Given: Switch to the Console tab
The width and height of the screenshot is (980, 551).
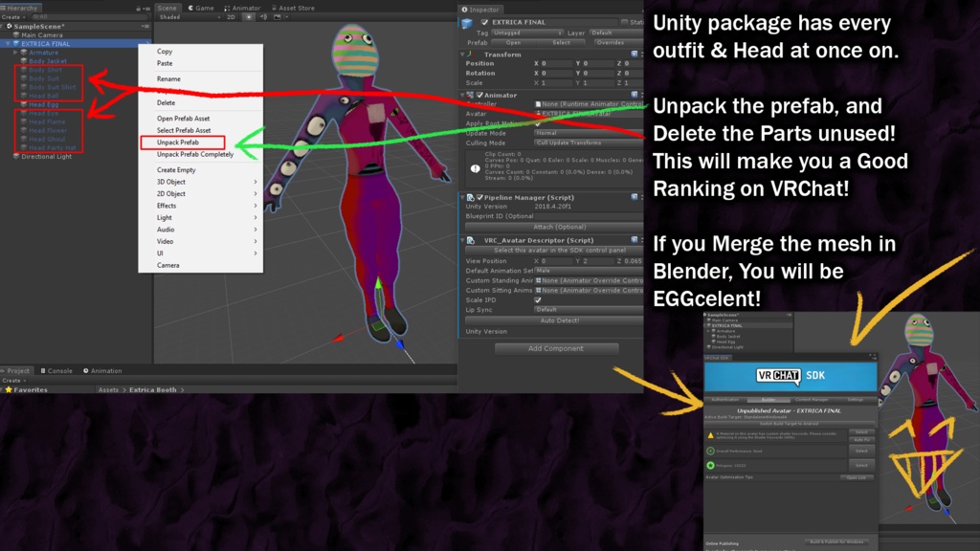Looking at the screenshot, I should tap(56, 370).
